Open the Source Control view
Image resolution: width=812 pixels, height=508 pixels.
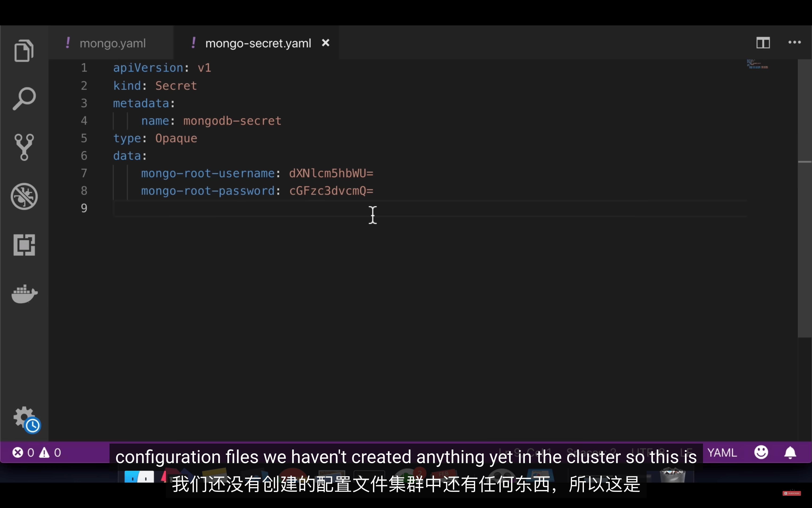(x=24, y=147)
